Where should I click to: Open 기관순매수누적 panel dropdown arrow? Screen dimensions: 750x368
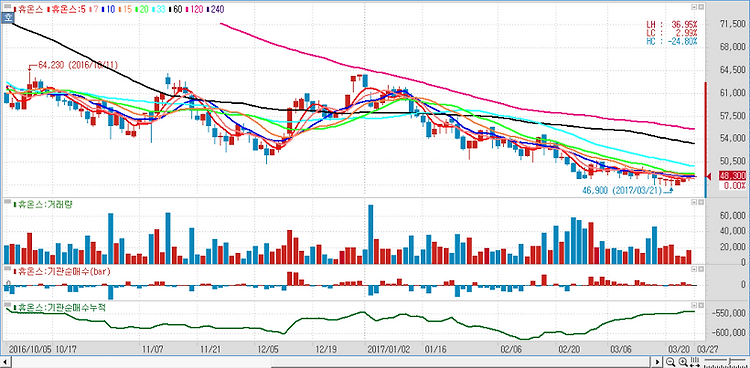click(x=693, y=305)
